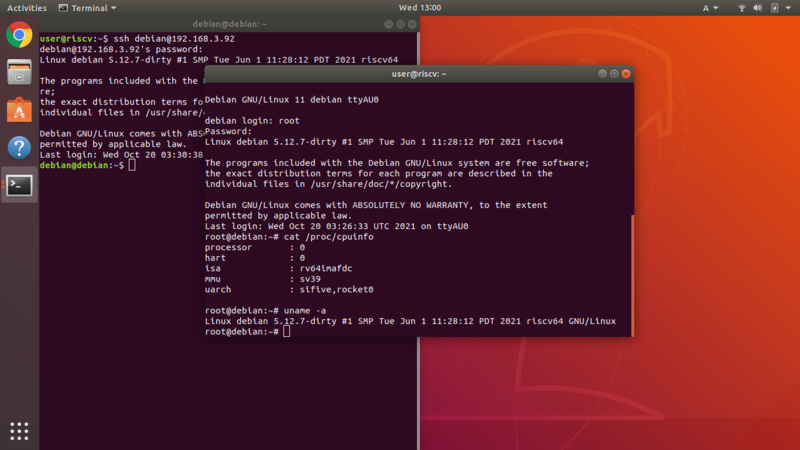Minimize the debian@debian terminal window
This screenshot has height=450, width=800.
(x=389, y=24)
